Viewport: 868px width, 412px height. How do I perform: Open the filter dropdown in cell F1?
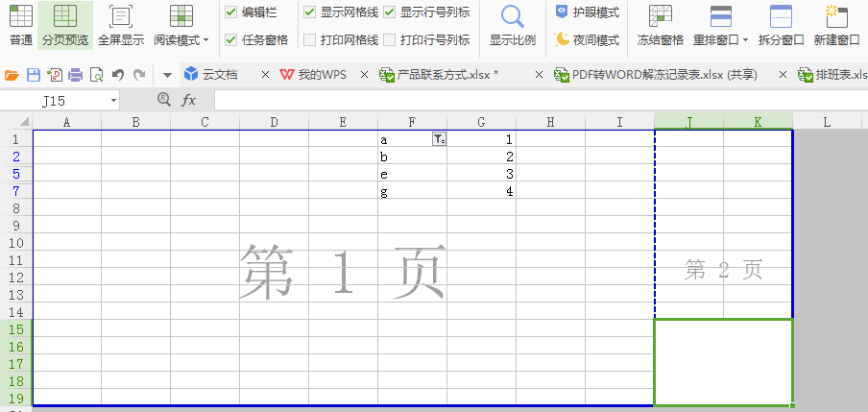439,139
